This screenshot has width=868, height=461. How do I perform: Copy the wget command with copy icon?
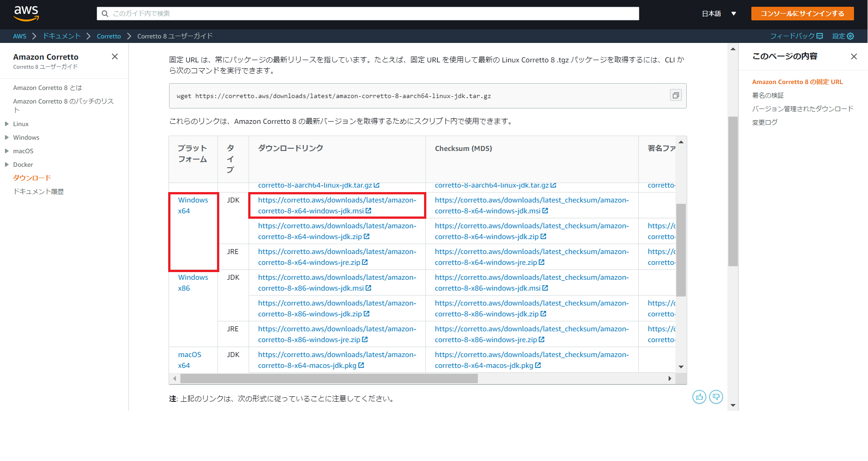pos(675,95)
